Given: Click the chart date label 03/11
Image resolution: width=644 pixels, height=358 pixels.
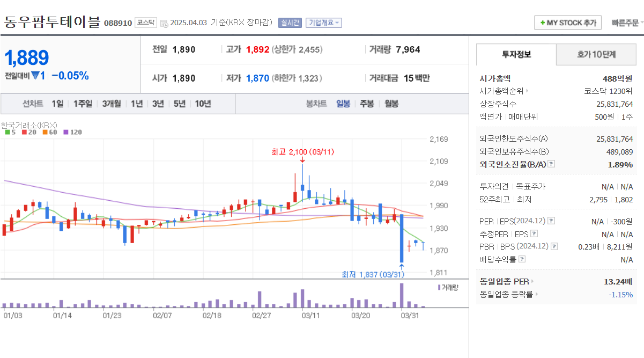Looking at the screenshot, I should pos(310,316).
